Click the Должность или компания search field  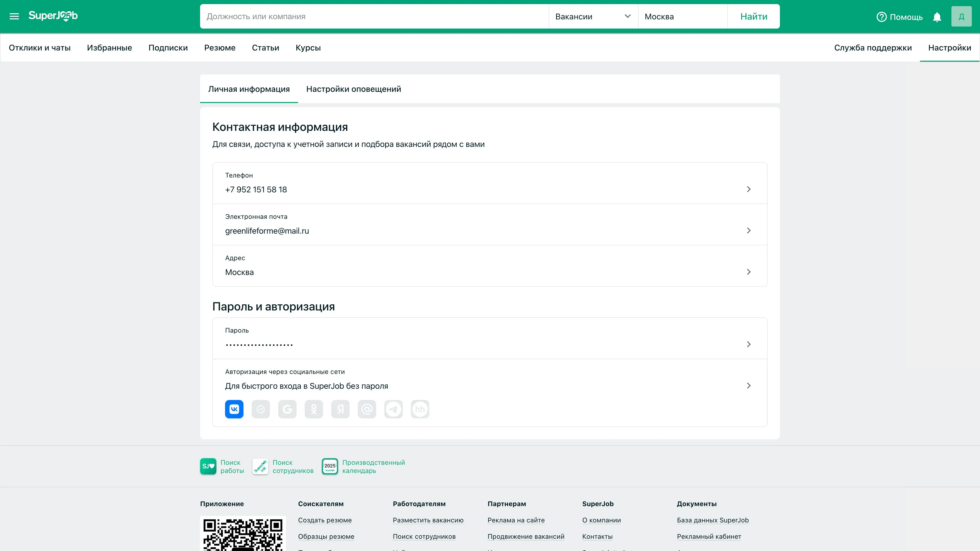coord(374,16)
